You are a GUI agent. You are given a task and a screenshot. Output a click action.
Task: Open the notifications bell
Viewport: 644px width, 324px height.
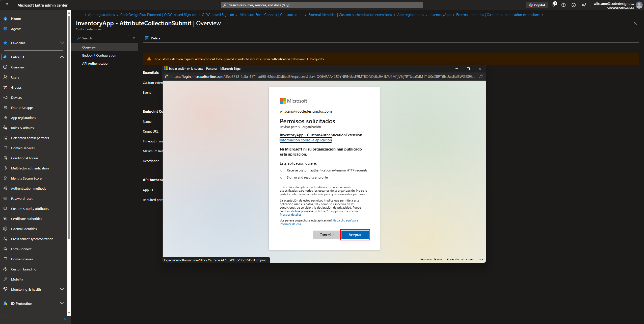point(553,5)
